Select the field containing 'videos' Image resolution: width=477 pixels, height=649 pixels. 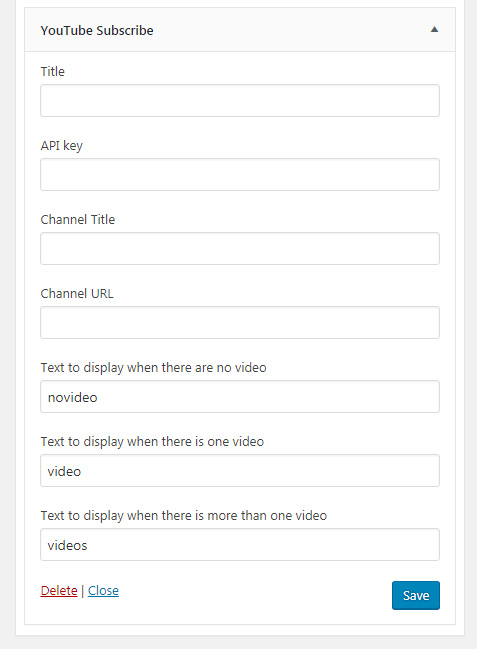(240, 545)
